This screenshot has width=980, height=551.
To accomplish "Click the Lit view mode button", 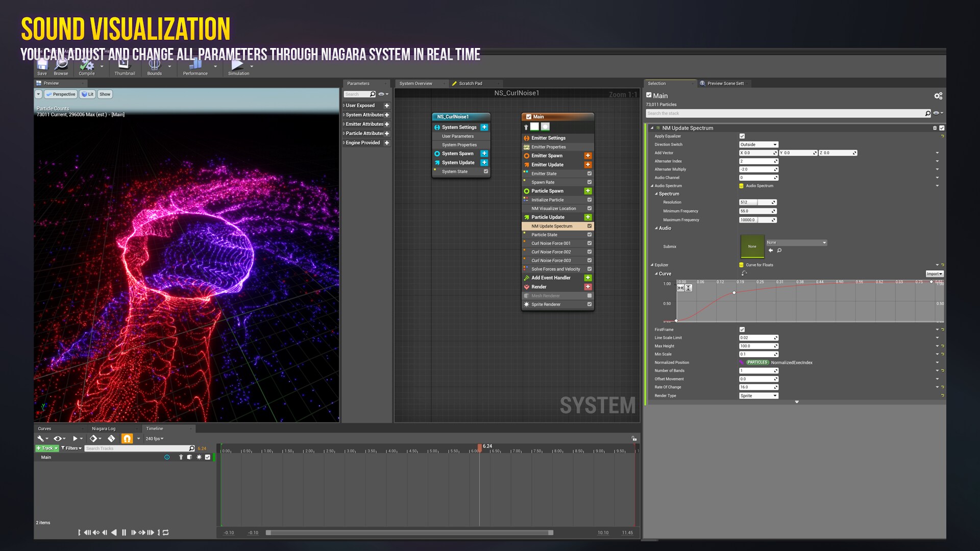I will pos(88,94).
